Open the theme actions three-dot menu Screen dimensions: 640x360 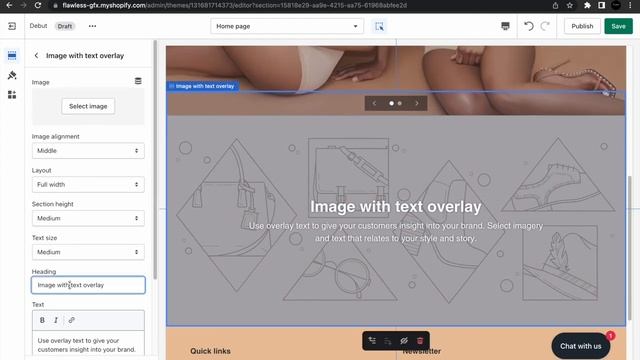[x=92, y=26]
